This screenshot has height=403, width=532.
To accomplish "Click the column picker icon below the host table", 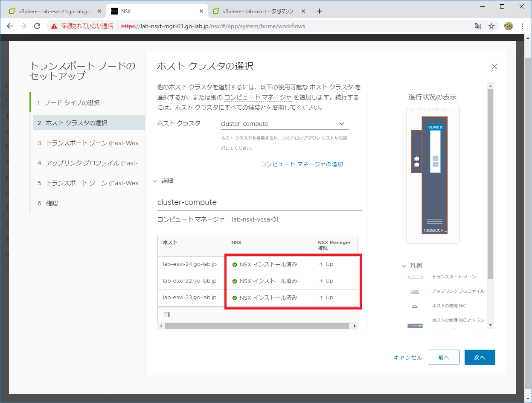I will pos(166,315).
